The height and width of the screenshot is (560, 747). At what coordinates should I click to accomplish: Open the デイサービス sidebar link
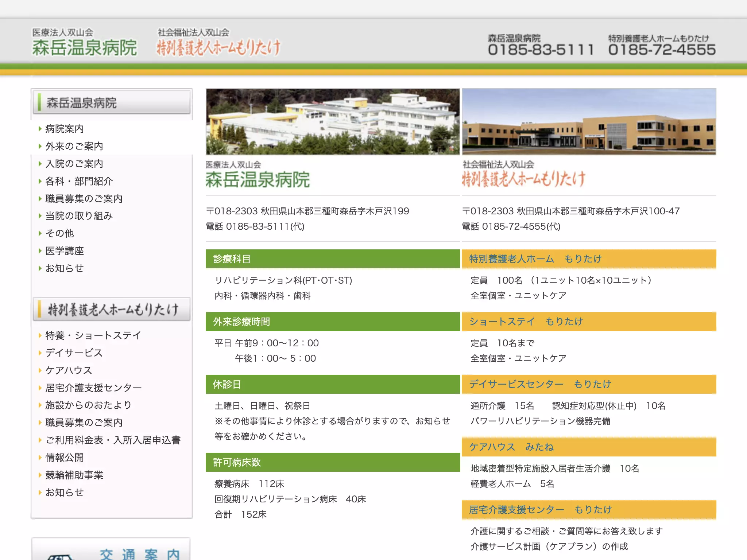74,353
